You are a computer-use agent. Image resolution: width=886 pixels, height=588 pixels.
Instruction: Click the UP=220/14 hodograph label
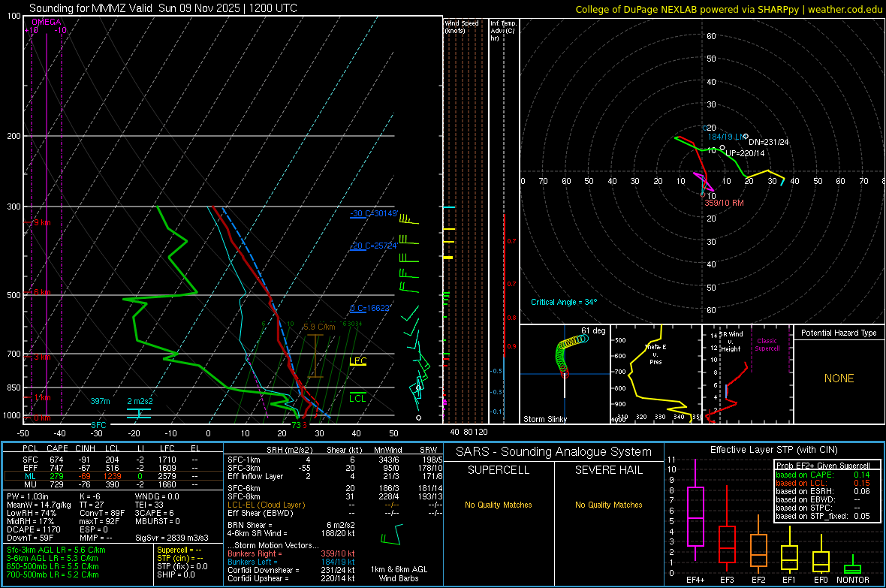[x=745, y=153]
